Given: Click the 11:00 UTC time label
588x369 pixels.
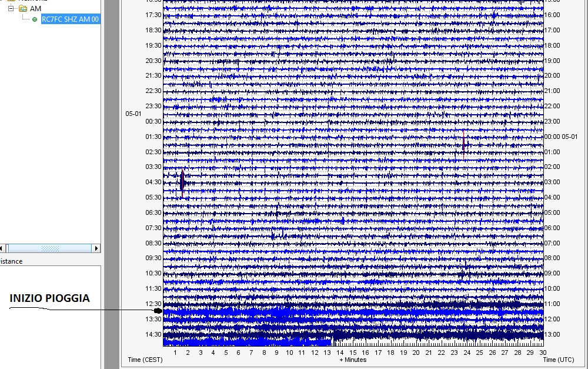Looking at the screenshot, I should pos(552,304).
